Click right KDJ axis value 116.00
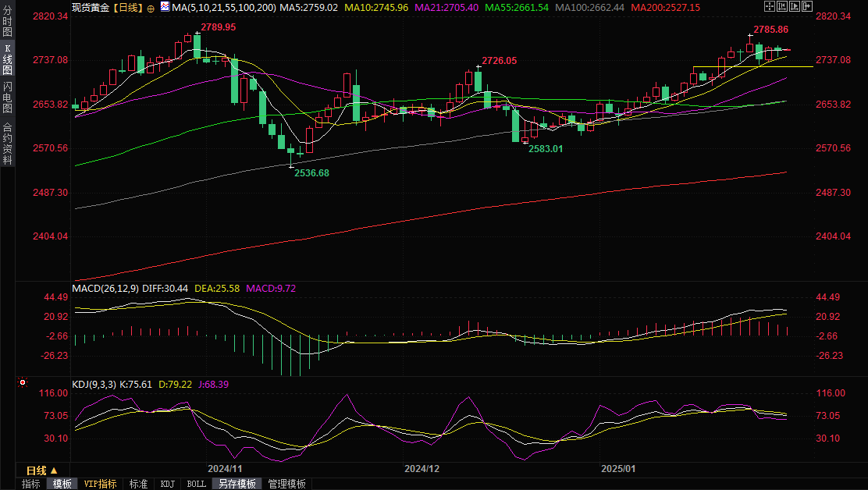The height and width of the screenshot is (490, 868). (x=831, y=393)
